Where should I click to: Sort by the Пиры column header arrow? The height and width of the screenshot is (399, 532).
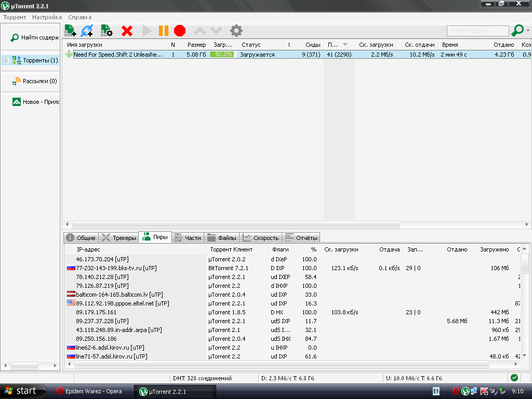pos(345,45)
